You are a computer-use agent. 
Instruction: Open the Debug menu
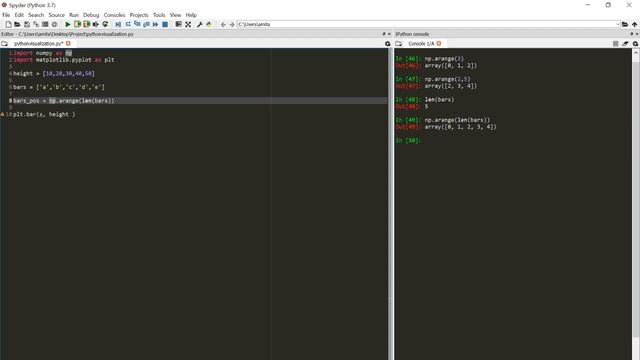[x=91, y=15]
